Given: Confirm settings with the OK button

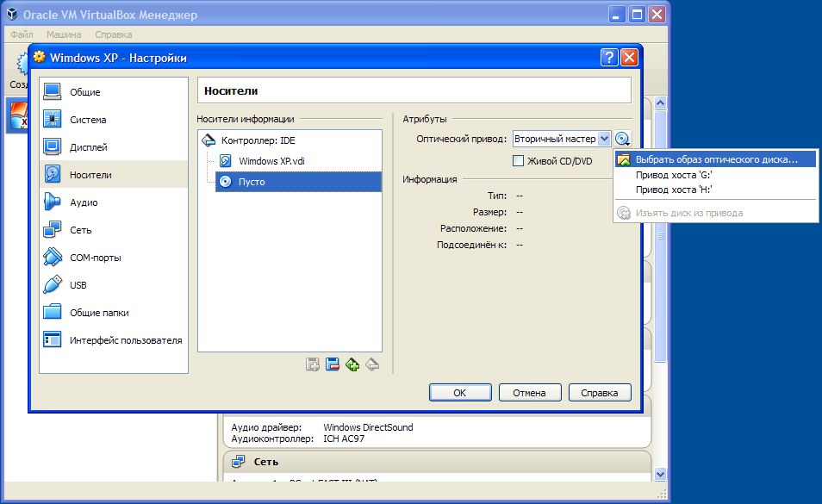Looking at the screenshot, I should click(460, 392).
